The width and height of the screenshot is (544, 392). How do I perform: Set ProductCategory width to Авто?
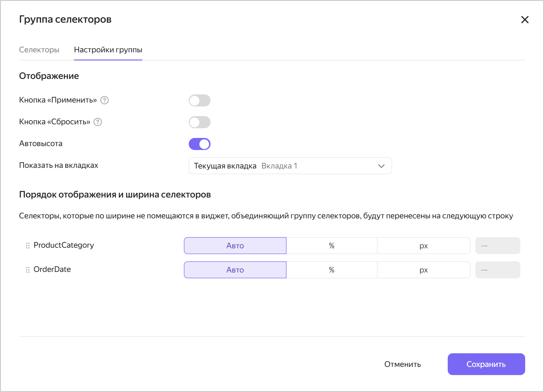(x=235, y=246)
